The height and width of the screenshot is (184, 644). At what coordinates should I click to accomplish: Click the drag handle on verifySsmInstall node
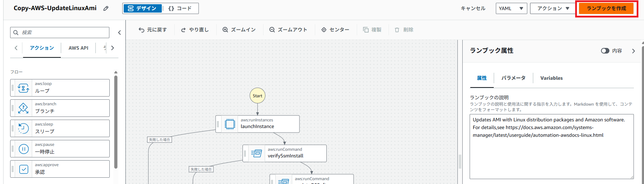(245, 153)
